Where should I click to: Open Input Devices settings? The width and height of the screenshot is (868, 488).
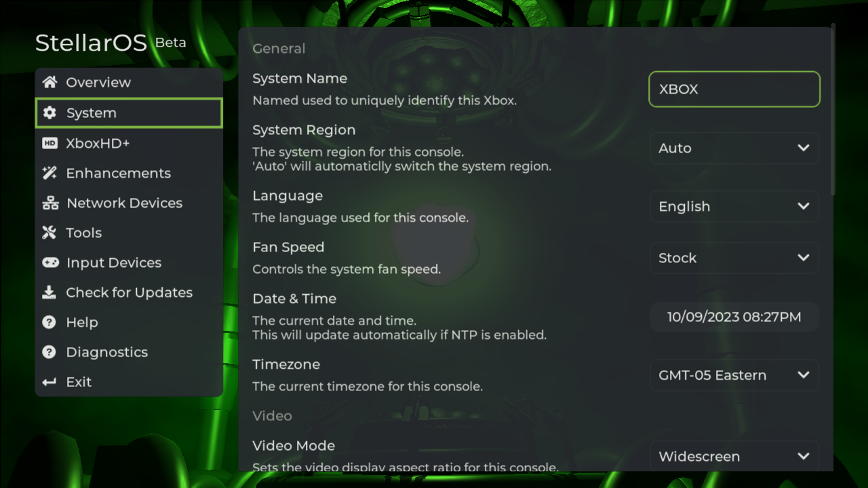pyautogui.click(x=129, y=262)
